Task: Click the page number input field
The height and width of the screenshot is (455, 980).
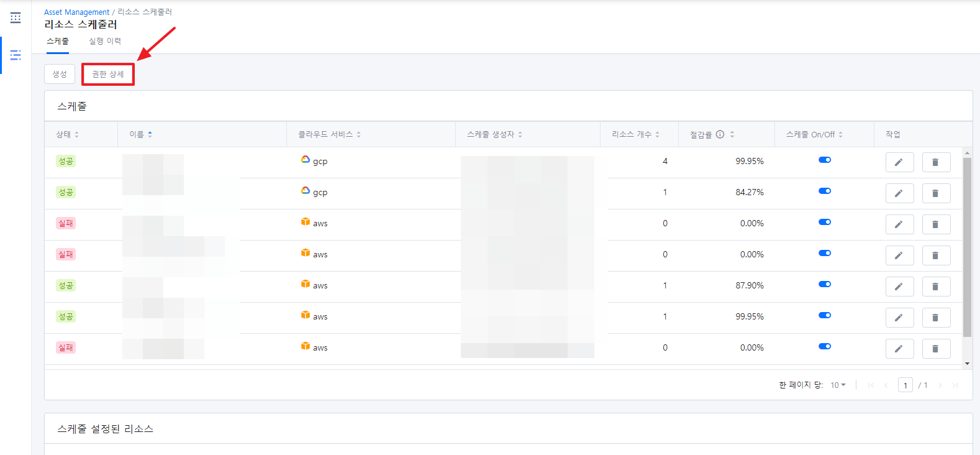Action: 905,385
